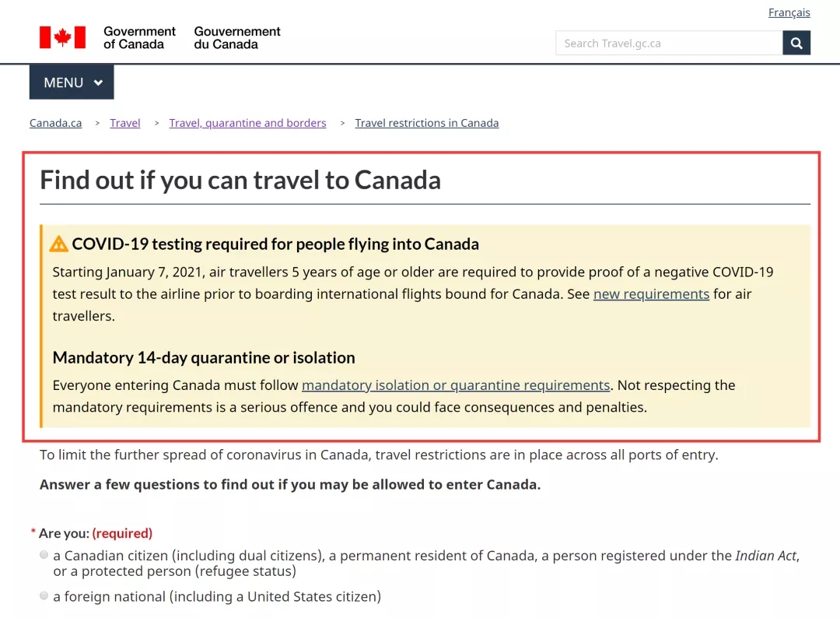Screen dimensions: 840x618
Task: Click the COVID-19 warning triangle icon
Action: (x=59, y=244)
